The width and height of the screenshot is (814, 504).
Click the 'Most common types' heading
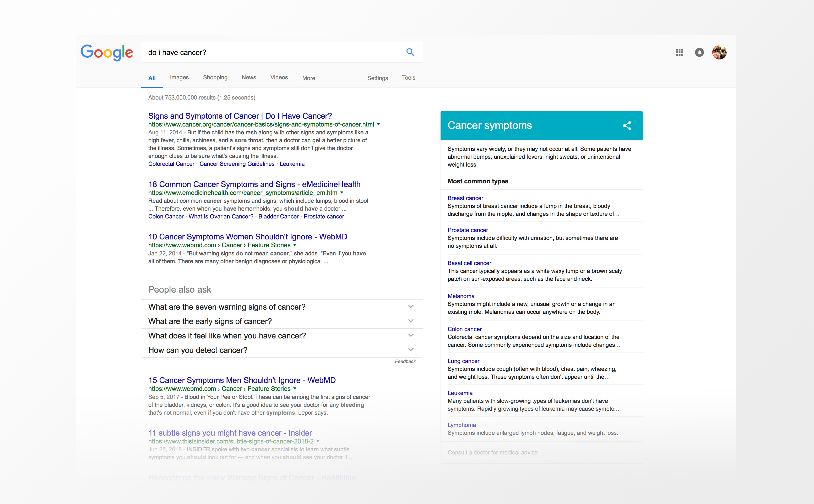click(x=478, y=181)
